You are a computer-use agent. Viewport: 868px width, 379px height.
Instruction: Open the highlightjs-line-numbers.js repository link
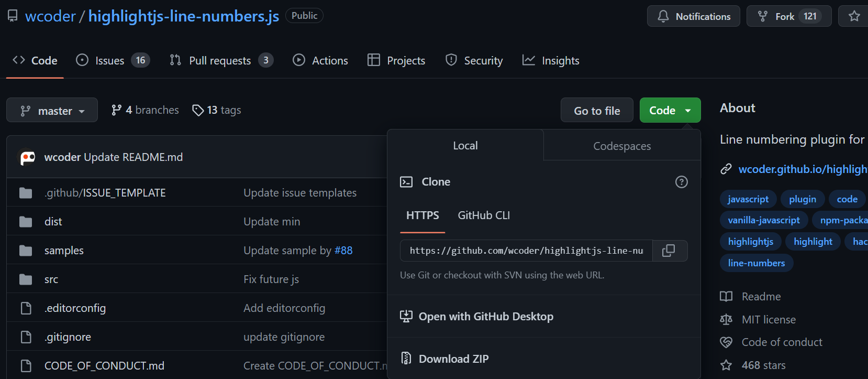[184, 16]
